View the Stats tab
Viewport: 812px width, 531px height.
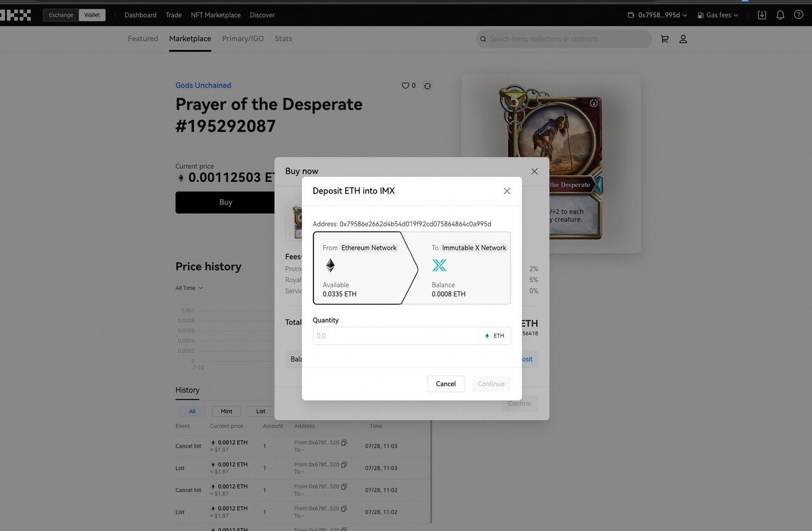coord(284,39)
